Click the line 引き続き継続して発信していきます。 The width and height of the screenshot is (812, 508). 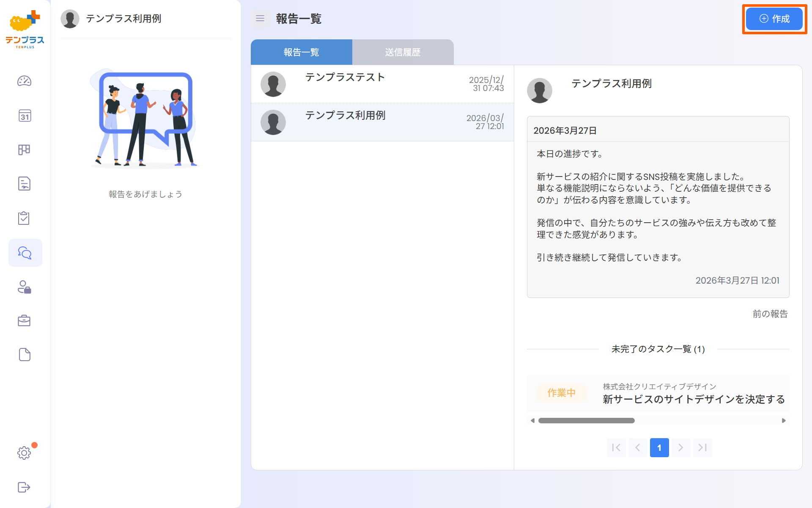(610, 257)
